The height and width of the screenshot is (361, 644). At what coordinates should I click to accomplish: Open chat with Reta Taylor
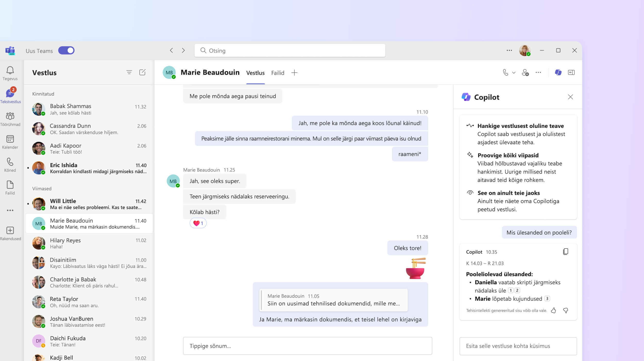(x=89, y=302)
